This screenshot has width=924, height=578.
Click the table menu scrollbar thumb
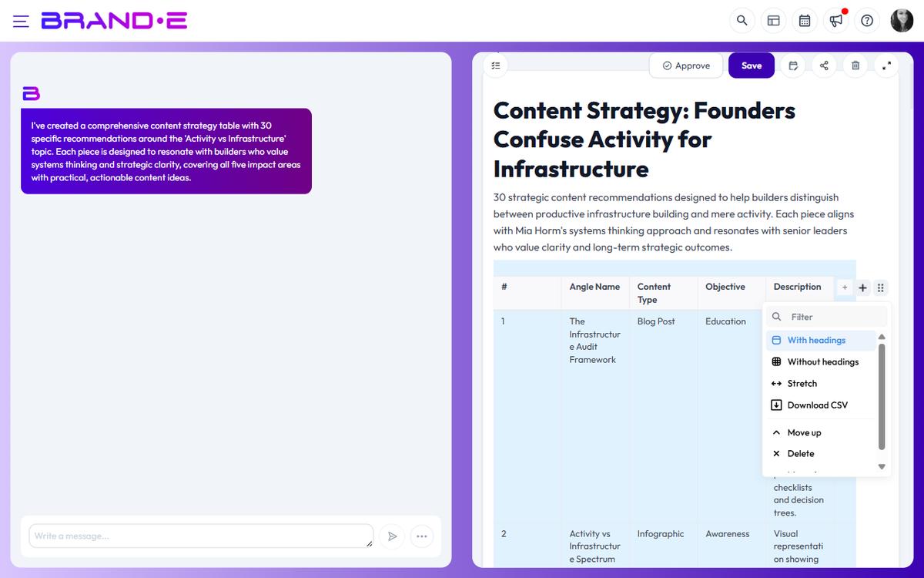point(882,396)
